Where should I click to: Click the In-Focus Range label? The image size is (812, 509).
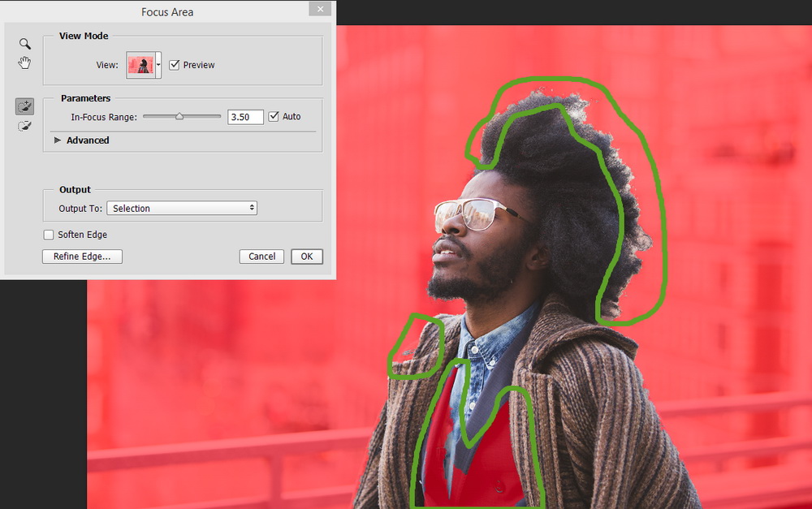click(104, 117)
